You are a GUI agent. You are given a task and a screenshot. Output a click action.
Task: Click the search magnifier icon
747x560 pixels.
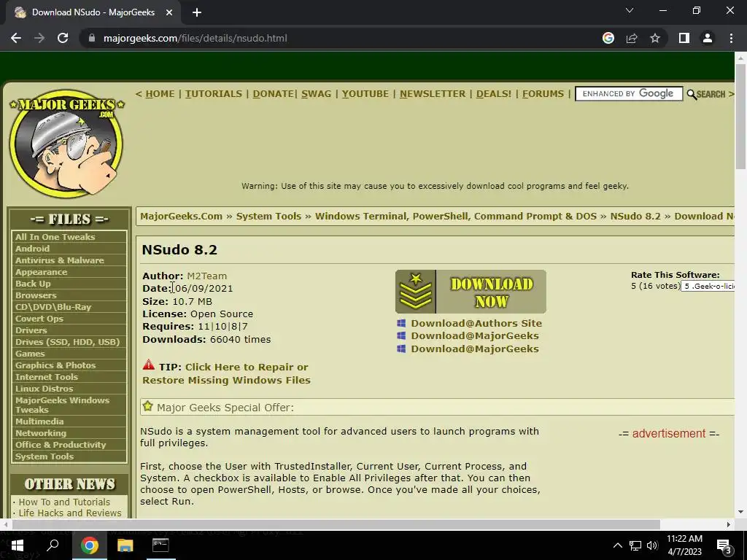coord(692,94)
